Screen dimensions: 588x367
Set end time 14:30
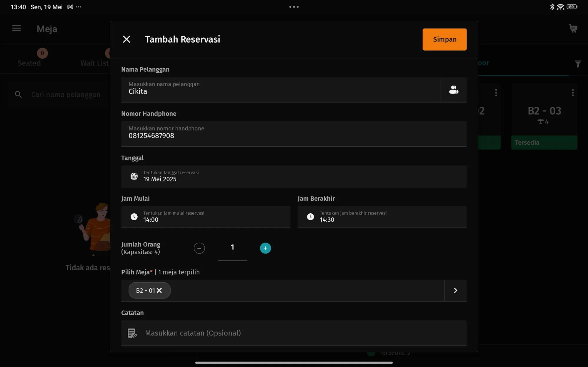point(382,217)
